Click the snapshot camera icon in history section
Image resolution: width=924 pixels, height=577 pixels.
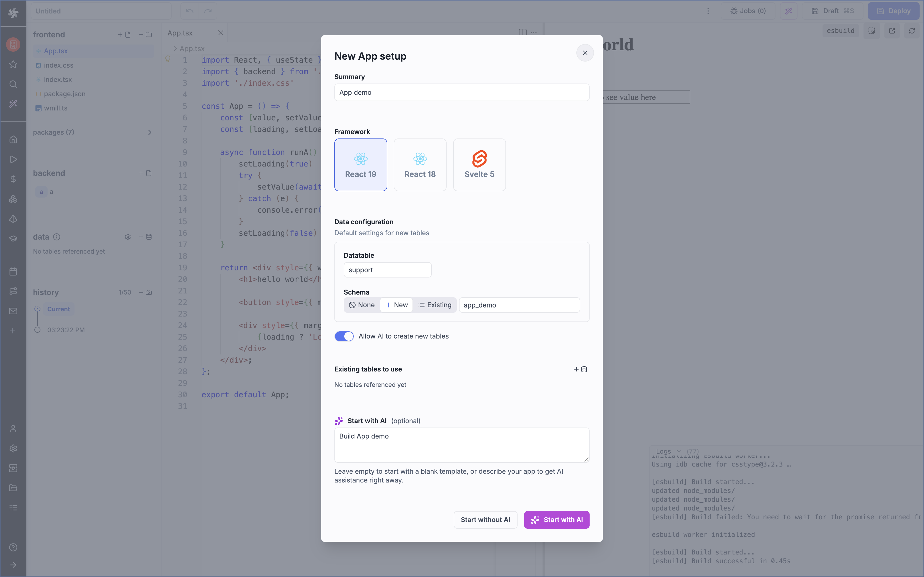(148, 292)
